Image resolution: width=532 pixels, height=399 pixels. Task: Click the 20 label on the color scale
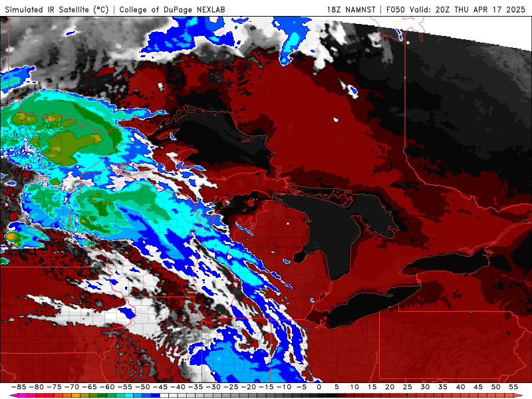pos(390,387)
